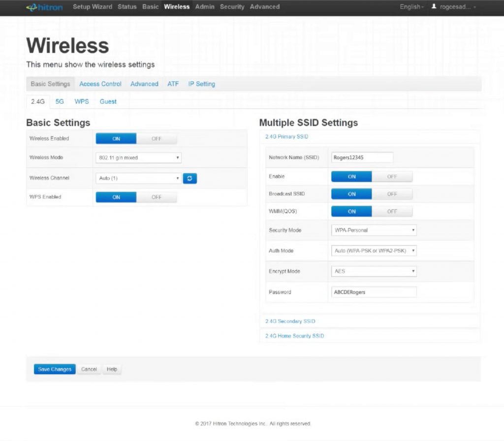This screenshot has height=441, width=504.
Task: Switch to the 5G tab
Action: coord(60,101)
